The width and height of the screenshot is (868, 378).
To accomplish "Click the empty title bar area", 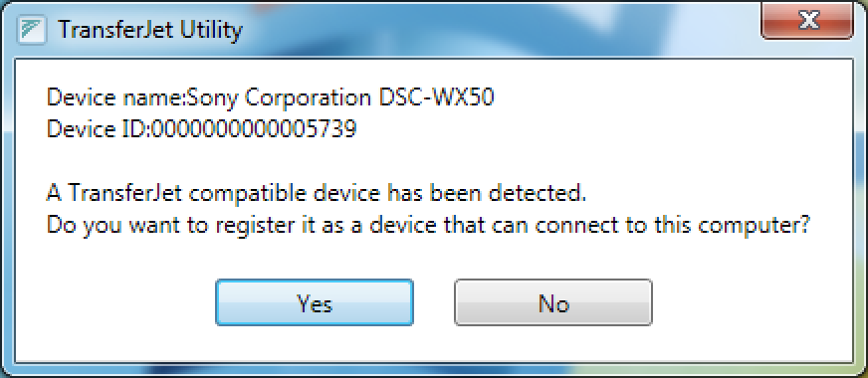I will pos(499,30).
